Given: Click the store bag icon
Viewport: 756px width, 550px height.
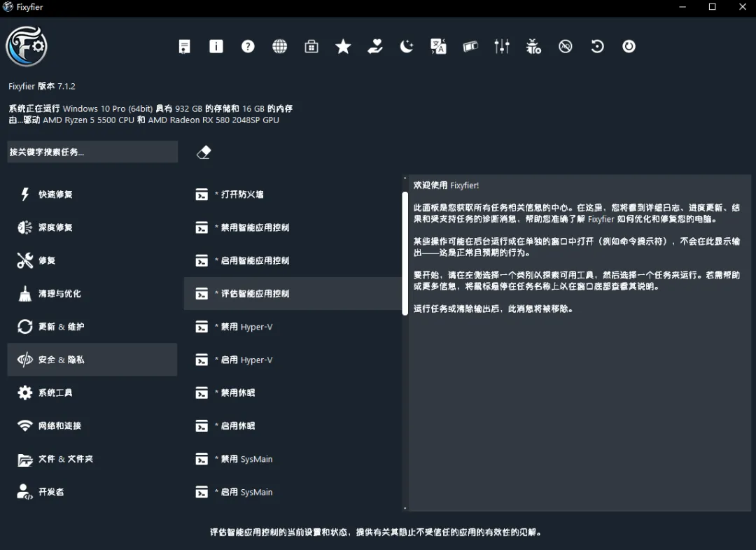Looking at the screenshot, I should point(311,46).
